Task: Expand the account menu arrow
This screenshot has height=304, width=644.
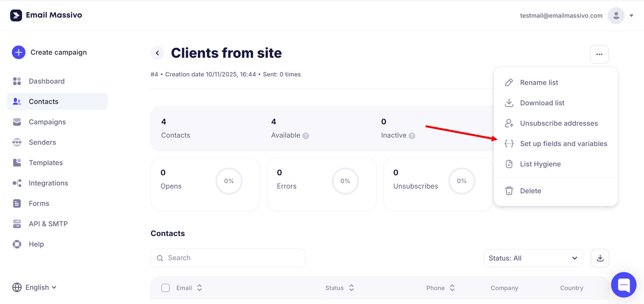Action: 631,16
